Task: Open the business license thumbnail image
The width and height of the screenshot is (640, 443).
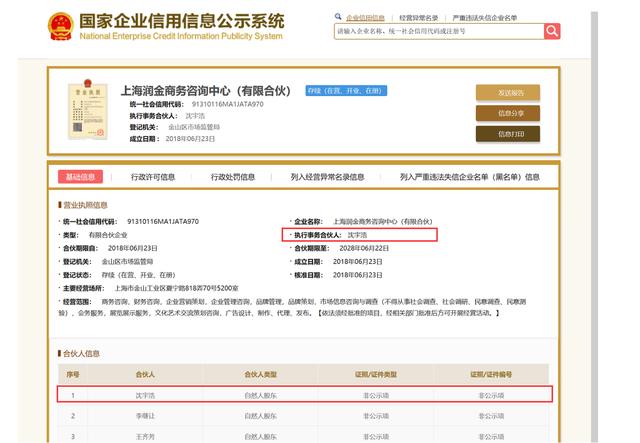Action: pyautogui.click(x=87, y=109)
